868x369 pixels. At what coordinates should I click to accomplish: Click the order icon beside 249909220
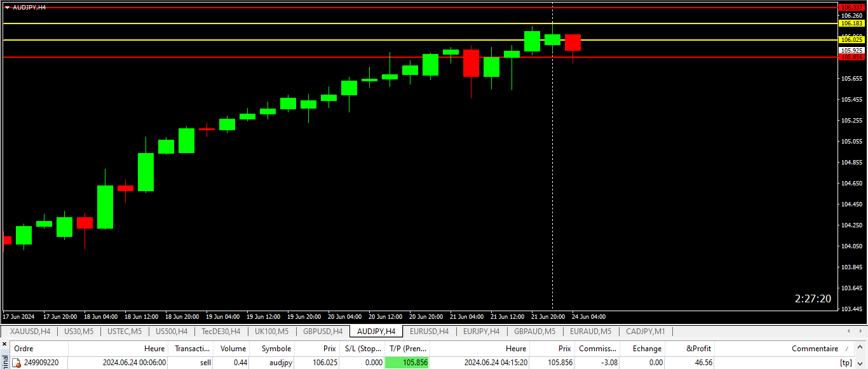(x=17, y=363)
